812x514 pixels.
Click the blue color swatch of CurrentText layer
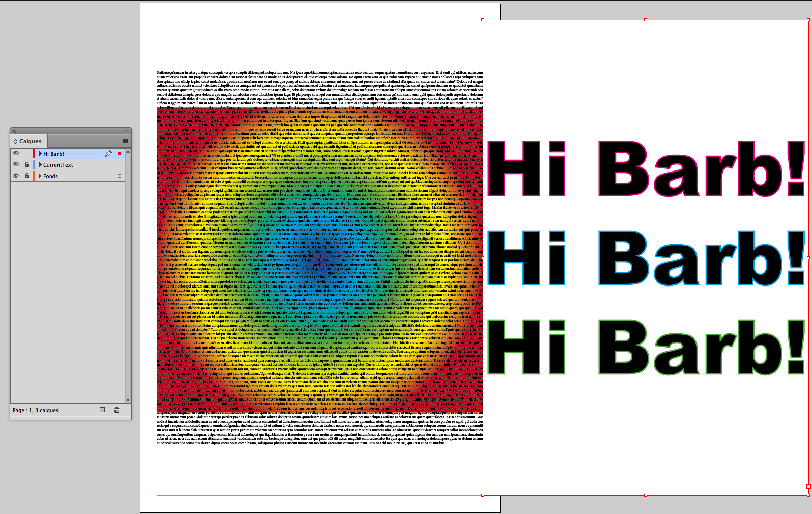click(34, 164)
